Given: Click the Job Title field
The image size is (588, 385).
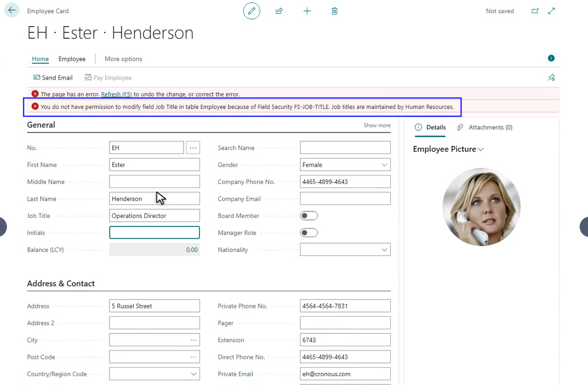Looking at the screenshot, I should click(154, 216).
